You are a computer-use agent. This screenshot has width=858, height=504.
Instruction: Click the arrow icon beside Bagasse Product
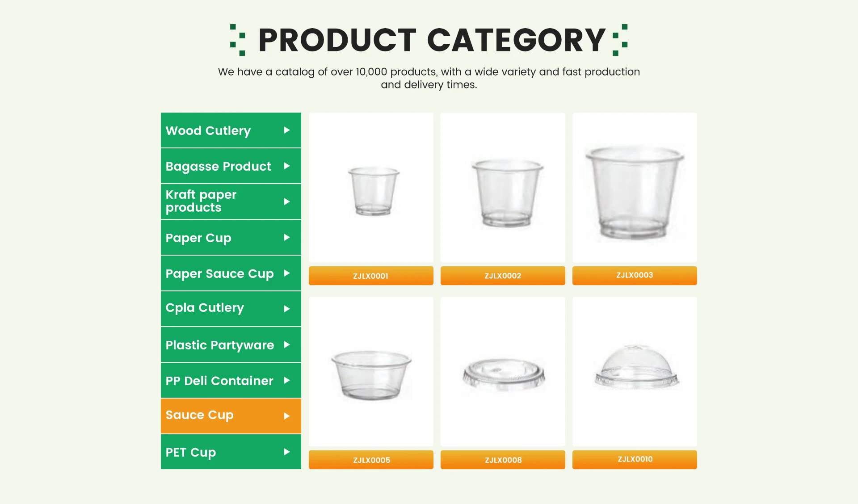(x=287, y=166)
